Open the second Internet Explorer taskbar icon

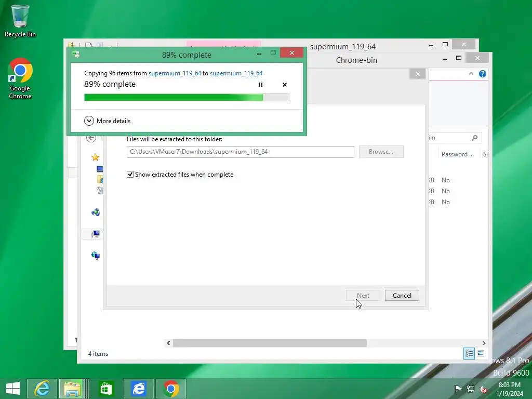138,389
